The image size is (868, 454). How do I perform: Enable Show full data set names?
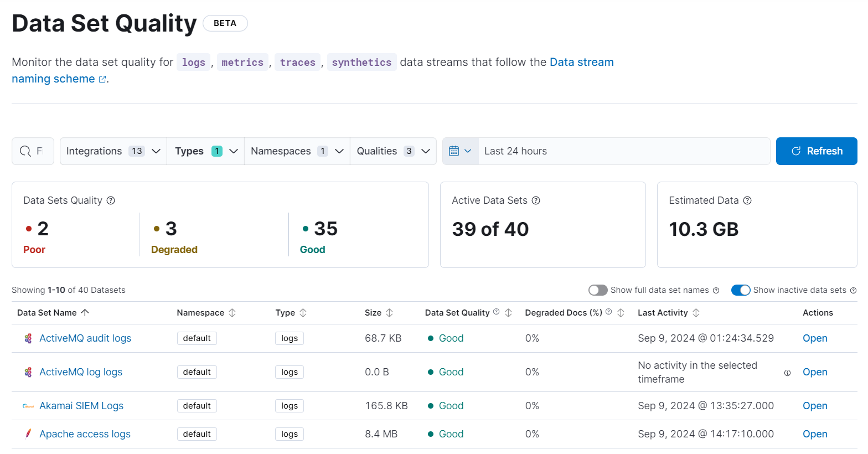point(598,290)
